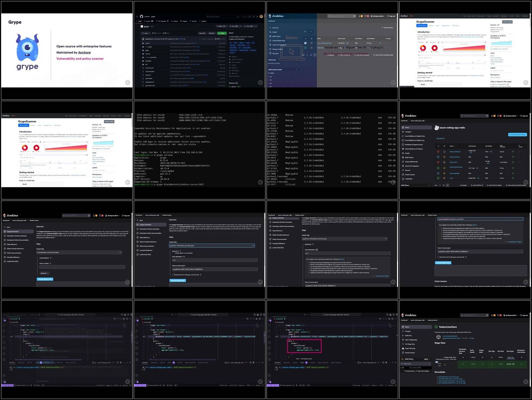Open Manage Jenkins in Jenkins Demo dashboard thumbnail

pyautogui.click(x=276, y=49)
